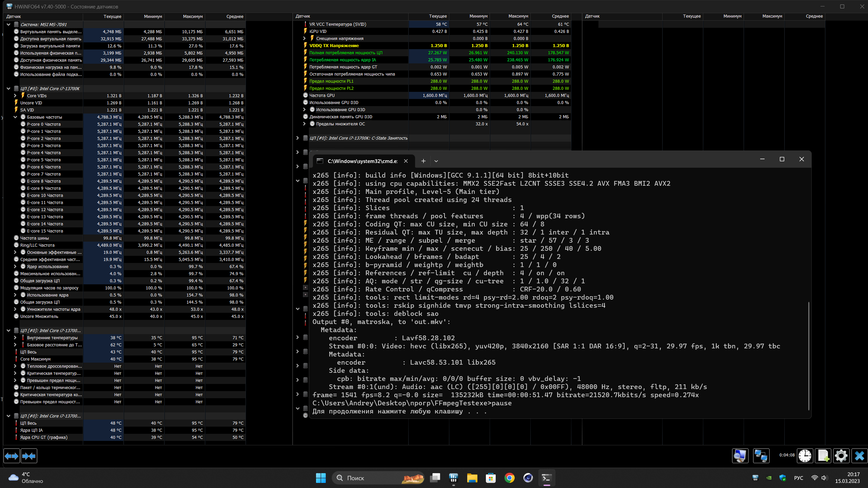868x488 pixels.
Task: Open the remote network connection icon
Action: tap(761, 456)
